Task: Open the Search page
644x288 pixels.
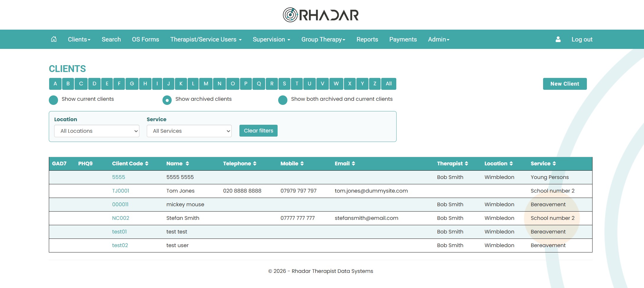Action: click(x=111, y=39)
